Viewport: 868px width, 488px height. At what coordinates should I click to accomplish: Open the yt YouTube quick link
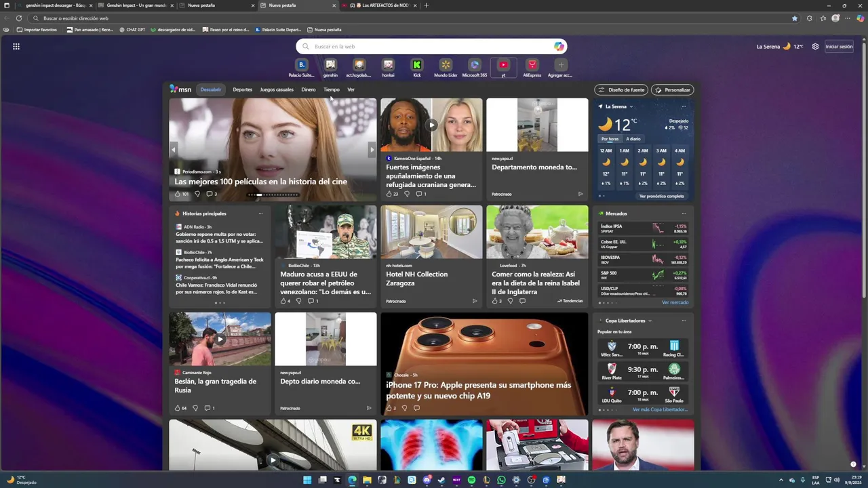[x=503, y=68]
